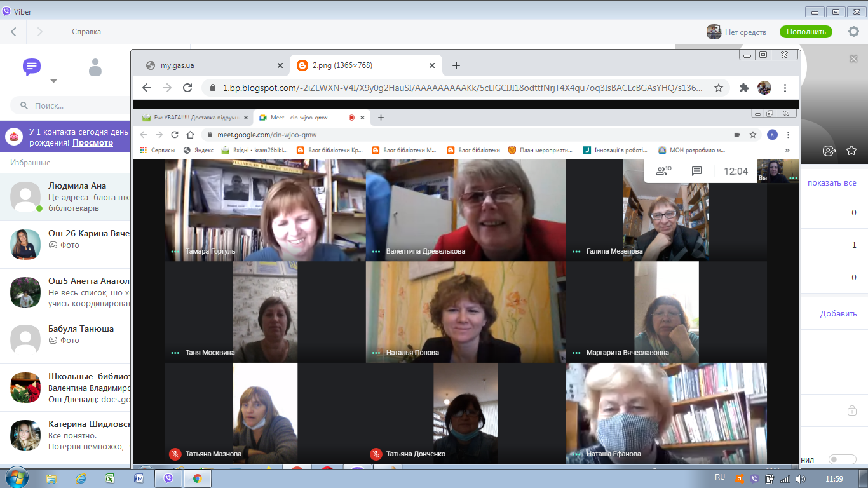Add contact to favorites with star icon
868x488 pixels.
pyautogui.click(x=851, y=151)
